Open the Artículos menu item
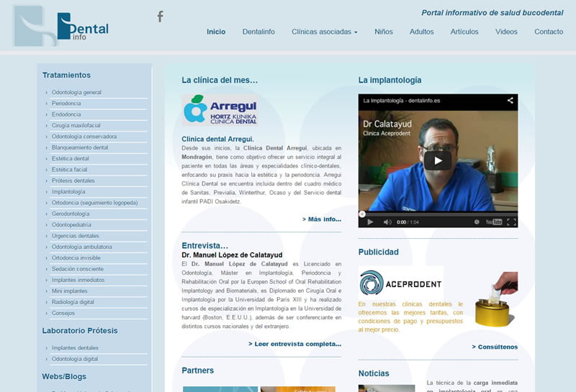 (x=464, y=32)
